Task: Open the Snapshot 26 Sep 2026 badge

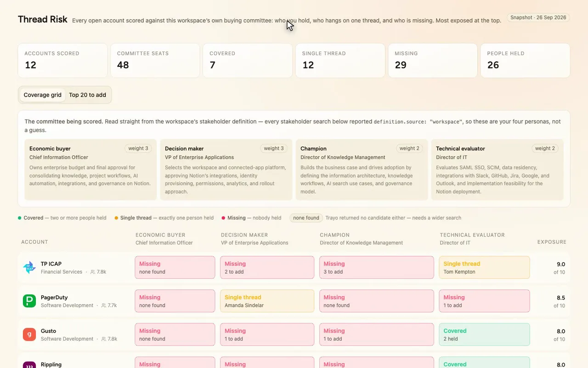Action: [538, 17]
